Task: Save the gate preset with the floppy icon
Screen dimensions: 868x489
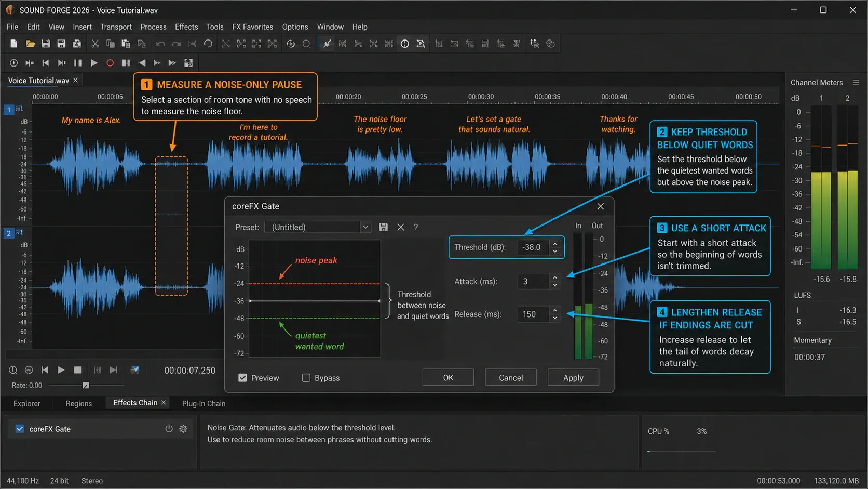Action: click(384, 227)
